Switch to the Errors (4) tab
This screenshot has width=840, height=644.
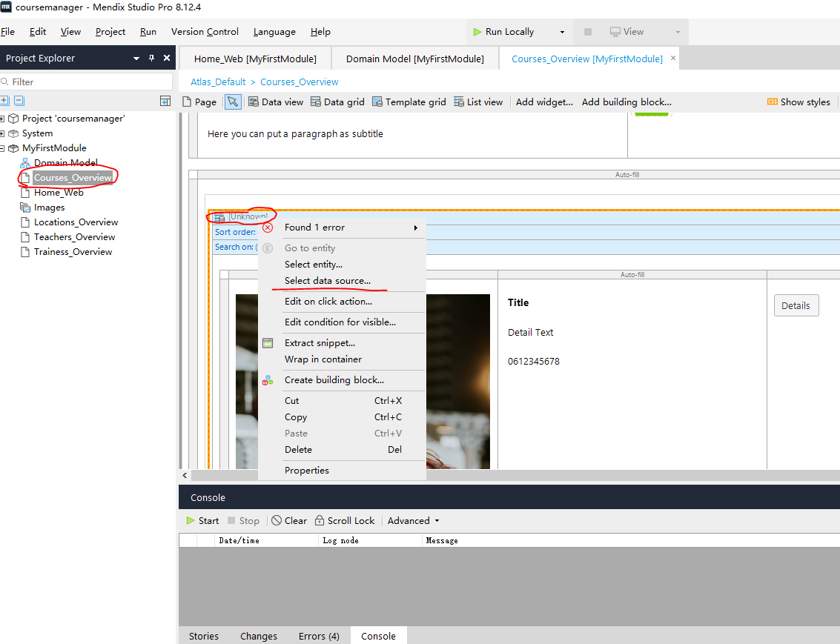tap(319, 636)
